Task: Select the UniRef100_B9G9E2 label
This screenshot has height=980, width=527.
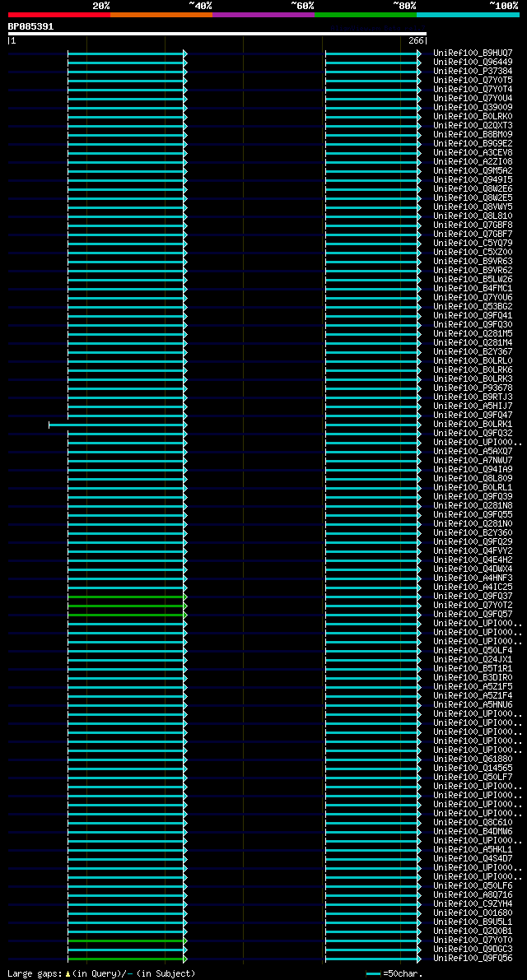Action: [473, 144]
